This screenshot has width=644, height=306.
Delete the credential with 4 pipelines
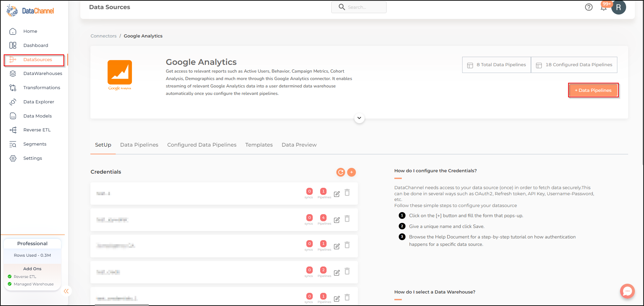[x=347, y=219]
